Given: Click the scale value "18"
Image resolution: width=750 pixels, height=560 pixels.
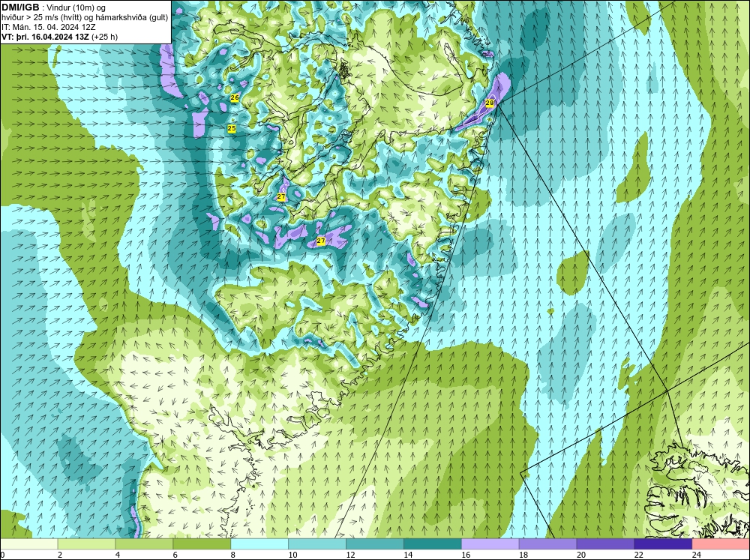Looking at the screenshot, I should [523, 555].
